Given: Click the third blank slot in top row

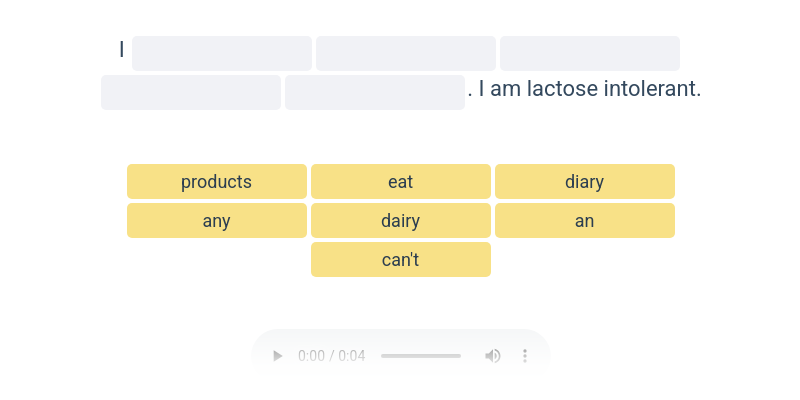Looking at the screenshot, I should (x=590, y=54).
